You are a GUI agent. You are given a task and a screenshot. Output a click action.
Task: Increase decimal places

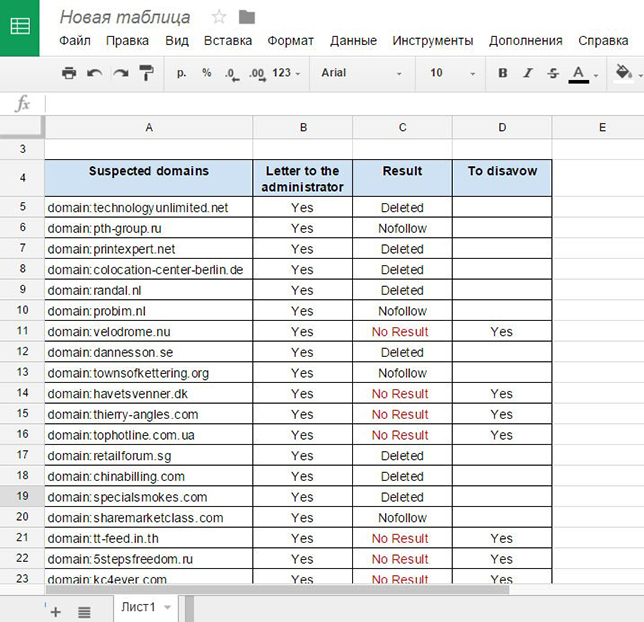tap(258, 74)
